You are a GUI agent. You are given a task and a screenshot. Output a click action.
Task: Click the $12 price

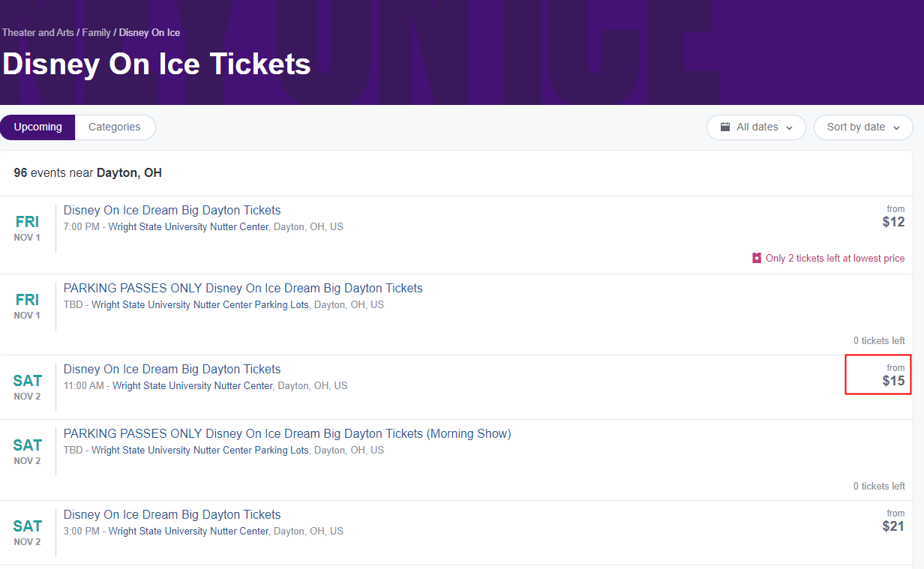(893, 222)
